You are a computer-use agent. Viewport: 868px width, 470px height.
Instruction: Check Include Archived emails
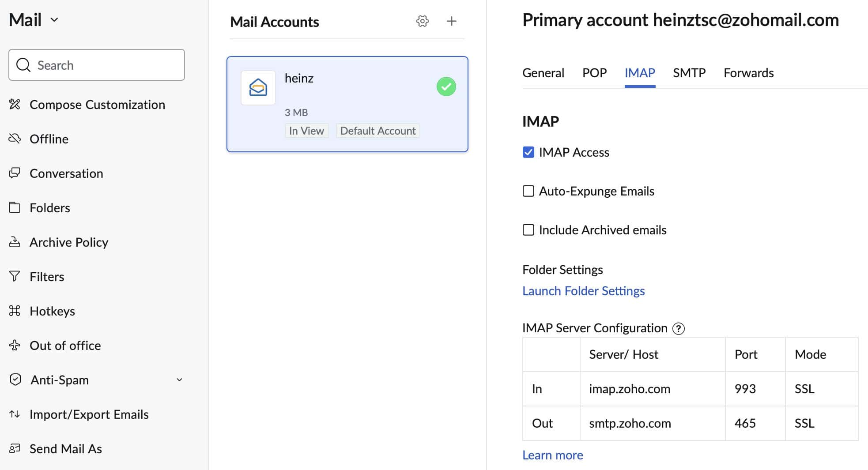[528, 229]
